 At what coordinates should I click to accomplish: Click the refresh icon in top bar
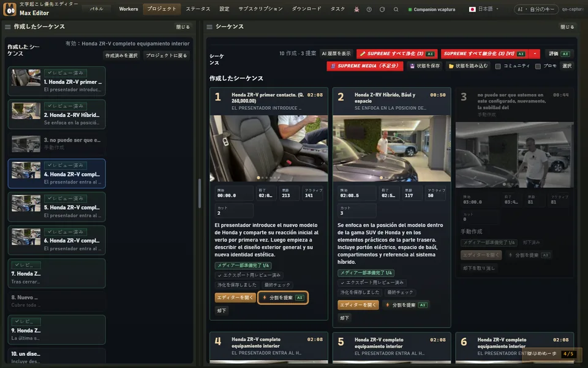(382, 9)
